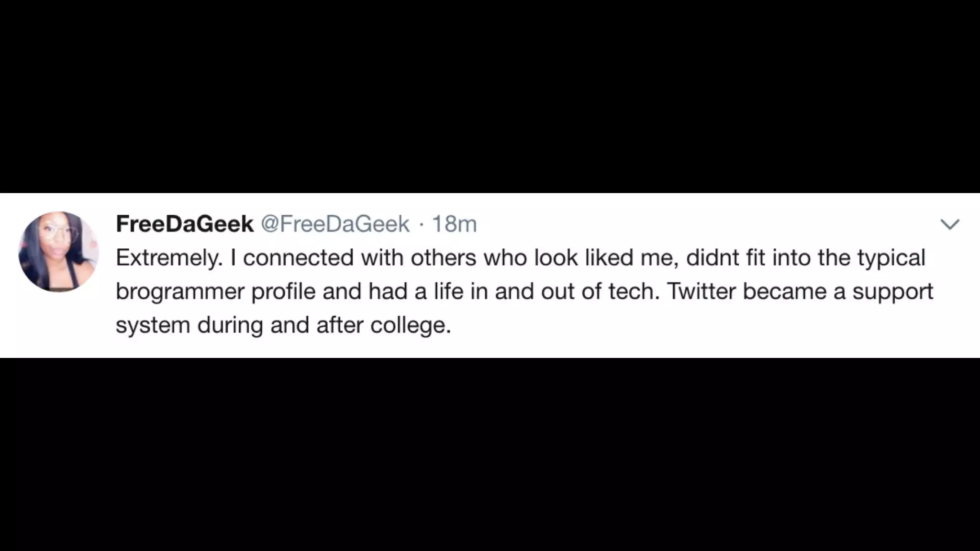Open the tweet options chevron menu
This screenshot has width=980, height=551.
click(x=949, y=224)
